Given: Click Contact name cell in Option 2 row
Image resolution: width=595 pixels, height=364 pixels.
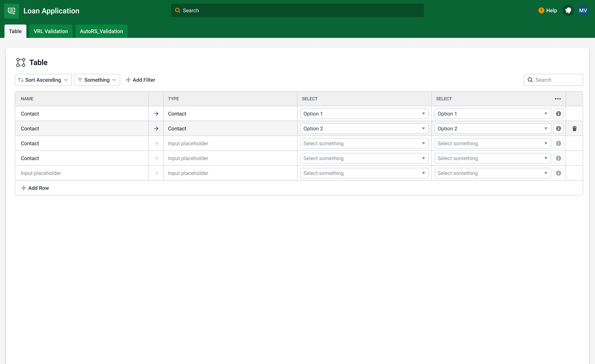Looking at the screenshot, I should click(82, 129).
